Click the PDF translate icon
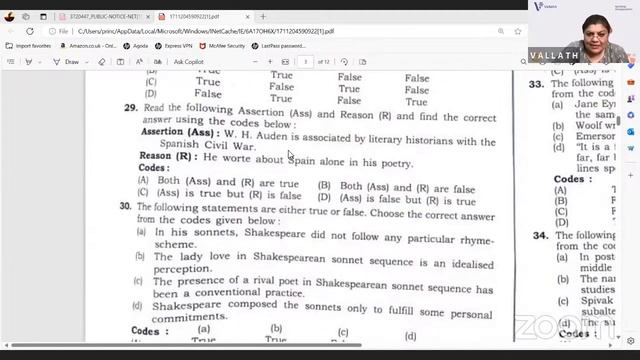 click(x=158, y=62)
